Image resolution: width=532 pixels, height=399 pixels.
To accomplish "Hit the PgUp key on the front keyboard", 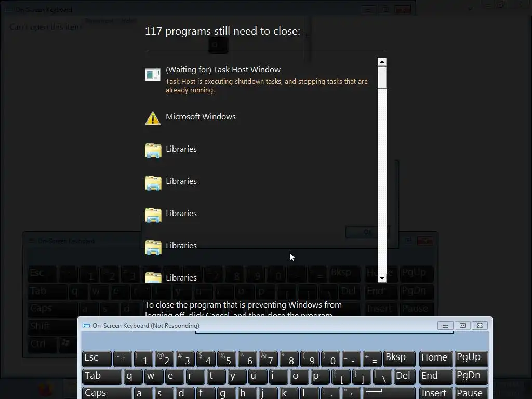I will tap(471, 358).
